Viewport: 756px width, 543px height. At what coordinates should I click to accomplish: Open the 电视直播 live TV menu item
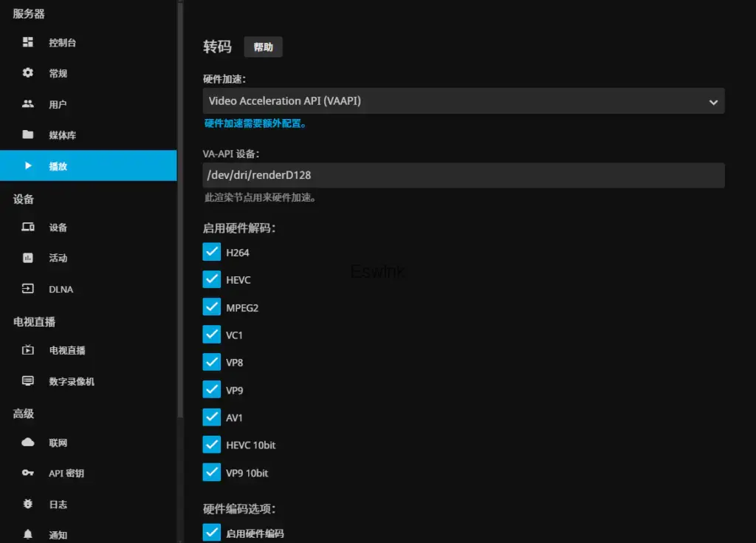click(67, 350)
